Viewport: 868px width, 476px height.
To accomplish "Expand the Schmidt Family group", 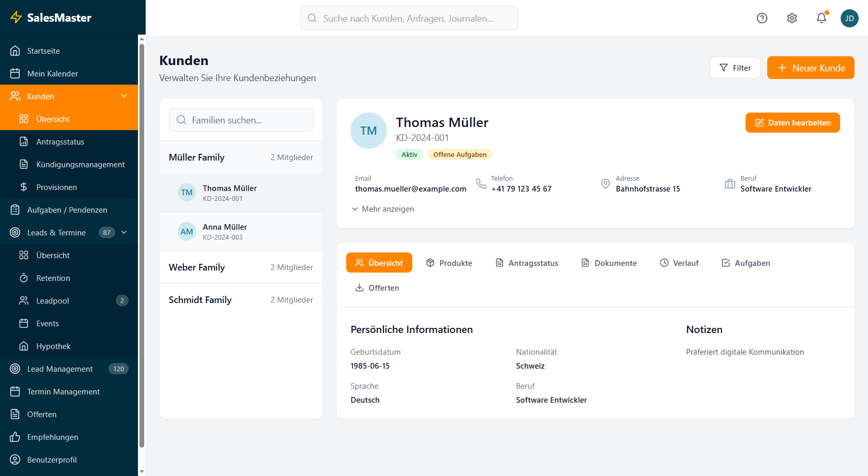I will pos(241,300).
